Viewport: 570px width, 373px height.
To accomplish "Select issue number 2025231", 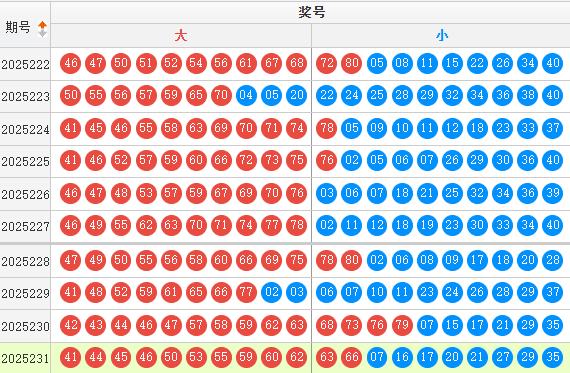I will coord(25,358).
